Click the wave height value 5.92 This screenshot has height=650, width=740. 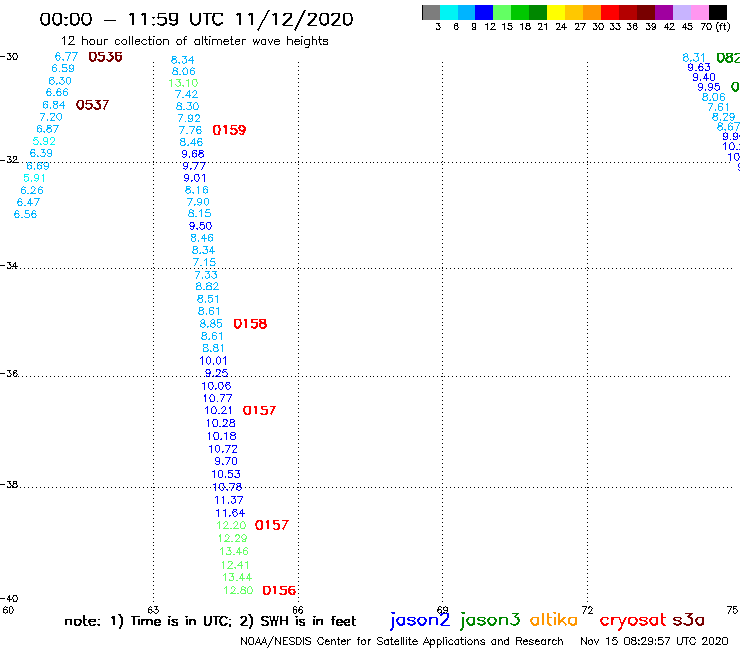44,141
